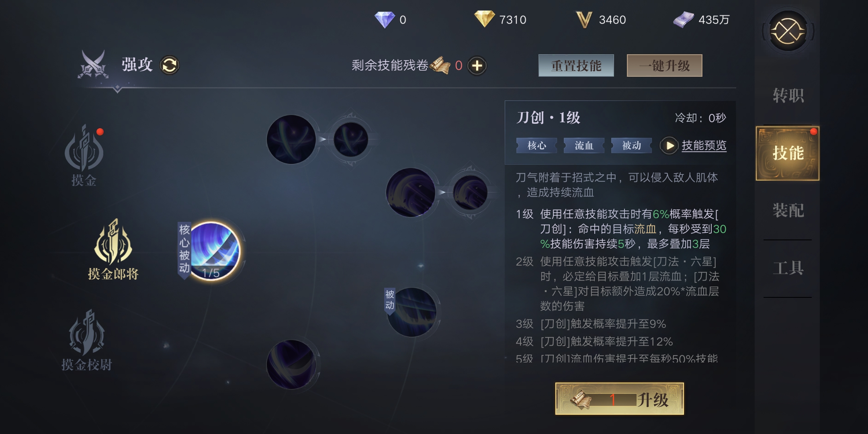868x434 pixels.
Task: Select the top-left large skill node
Action: pyautogui.click(x=291, y=139)
